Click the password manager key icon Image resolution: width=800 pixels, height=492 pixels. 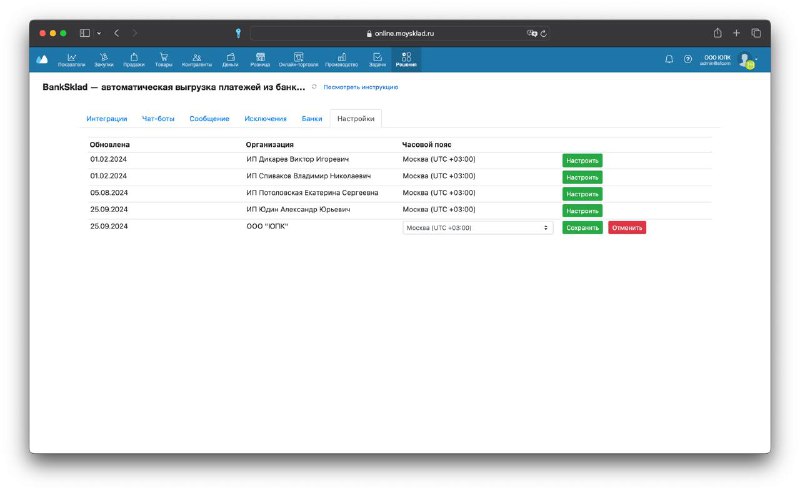(x=238, y=33)
